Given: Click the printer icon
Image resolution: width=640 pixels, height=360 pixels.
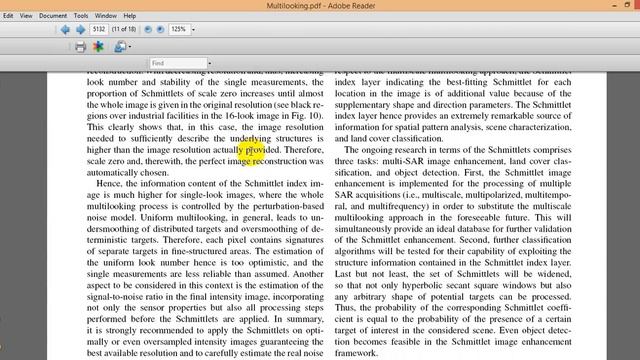Looking at the screenshot, I should click(x=80, y=47).
